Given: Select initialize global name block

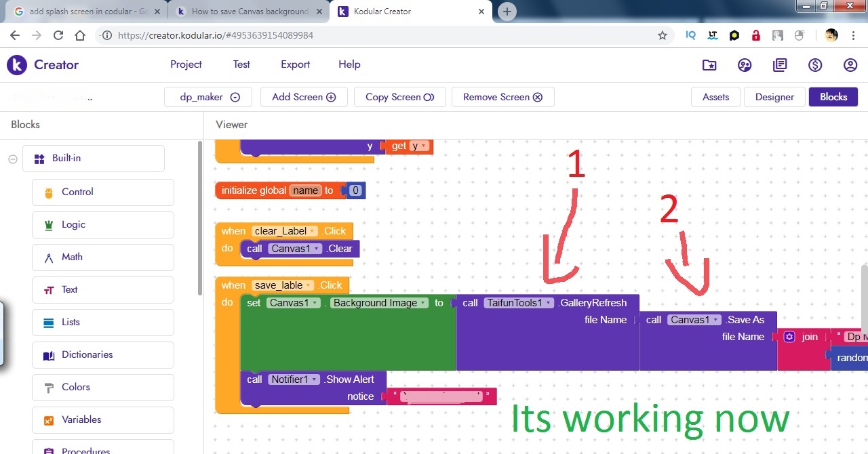Looking at the screenshot, I should coord(254,190).
